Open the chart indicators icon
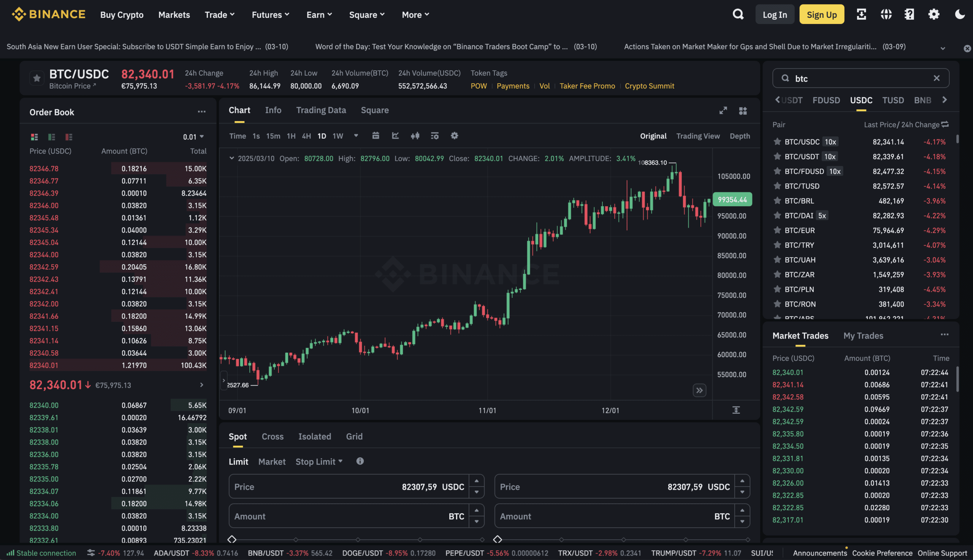This screenshot has height=560, width=973. click(x=395, y=136)
